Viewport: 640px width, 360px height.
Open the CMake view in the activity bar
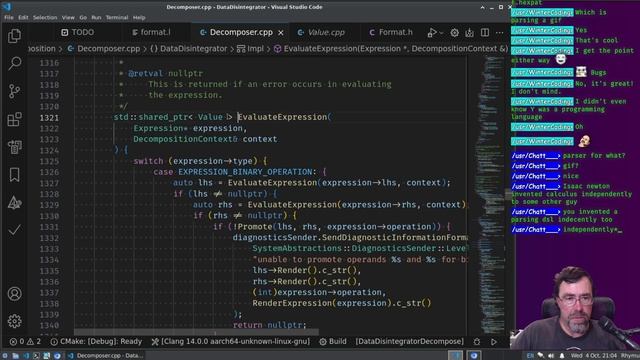tap(14, 147)
